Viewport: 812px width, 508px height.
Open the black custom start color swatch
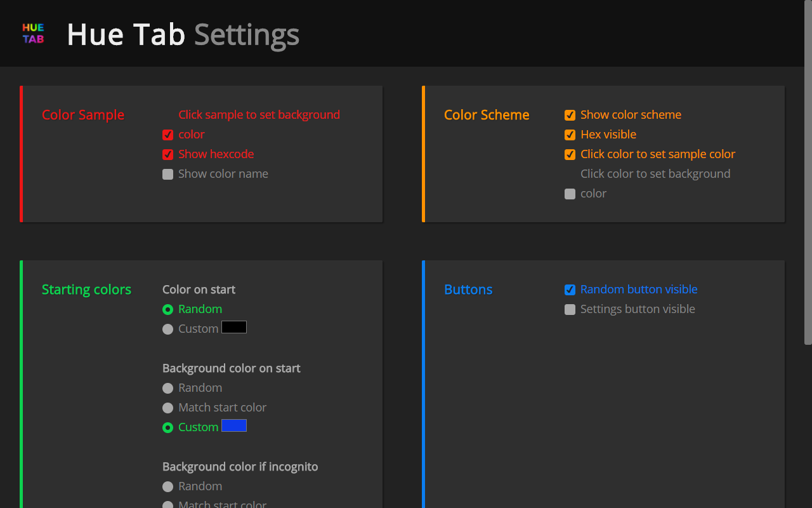(234, 328)
